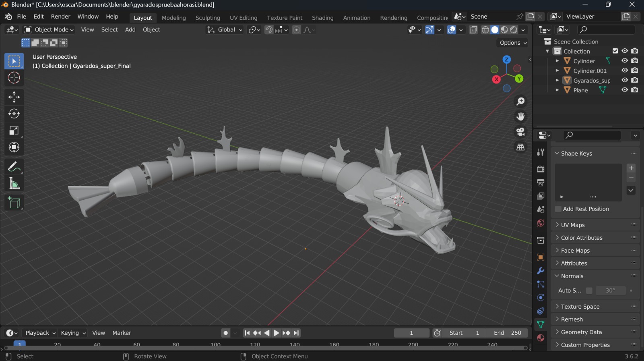644x361 pixels.
Task: Click the current frame number field
Action: tap(411, 333)
